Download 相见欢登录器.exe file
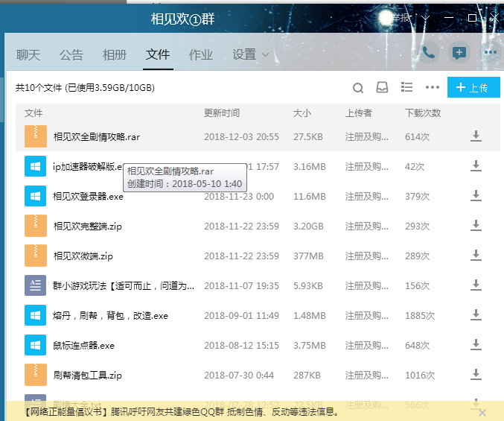 pyautogui.click(x=476, y=196)
